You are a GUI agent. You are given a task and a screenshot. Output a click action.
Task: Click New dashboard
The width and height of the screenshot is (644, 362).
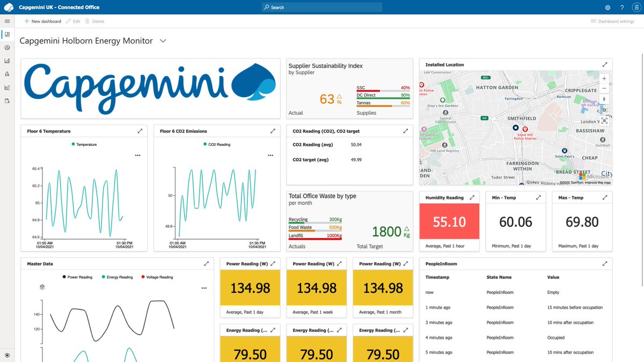pos(42,21)
